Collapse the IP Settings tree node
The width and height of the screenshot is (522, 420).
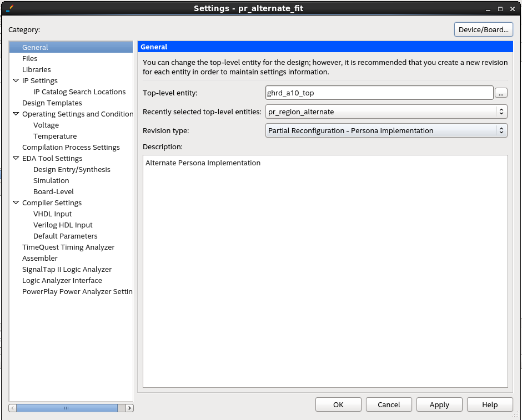[x=16, y=81]
